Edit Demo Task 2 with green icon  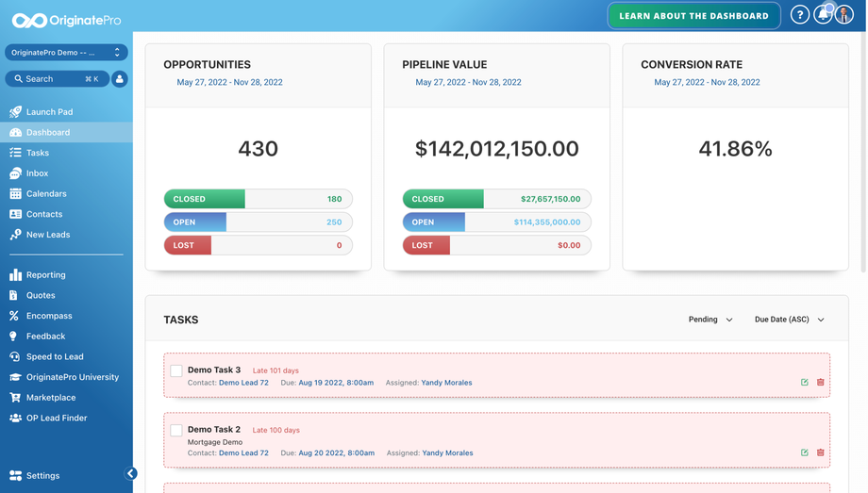(805, 452)
